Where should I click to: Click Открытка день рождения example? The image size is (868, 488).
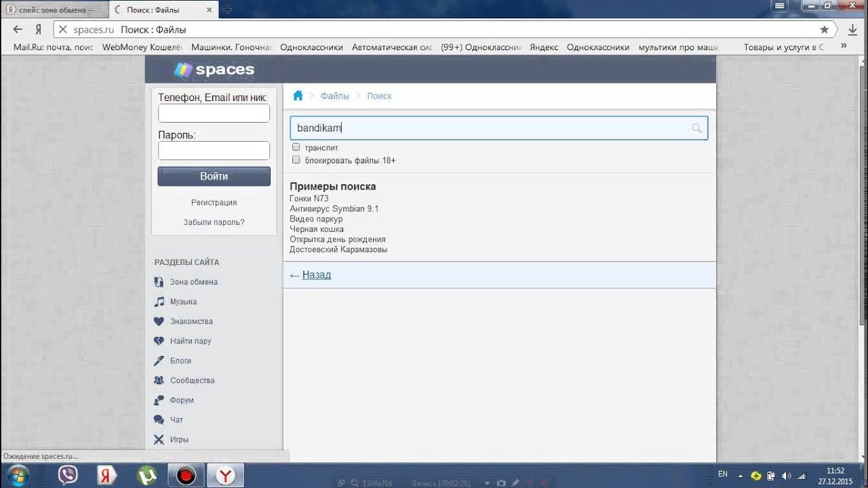click(338, 239)
